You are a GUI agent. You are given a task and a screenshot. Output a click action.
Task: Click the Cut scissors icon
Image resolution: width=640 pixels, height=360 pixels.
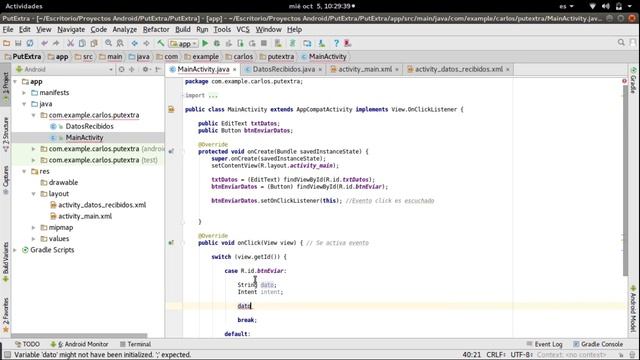point(70,43)
